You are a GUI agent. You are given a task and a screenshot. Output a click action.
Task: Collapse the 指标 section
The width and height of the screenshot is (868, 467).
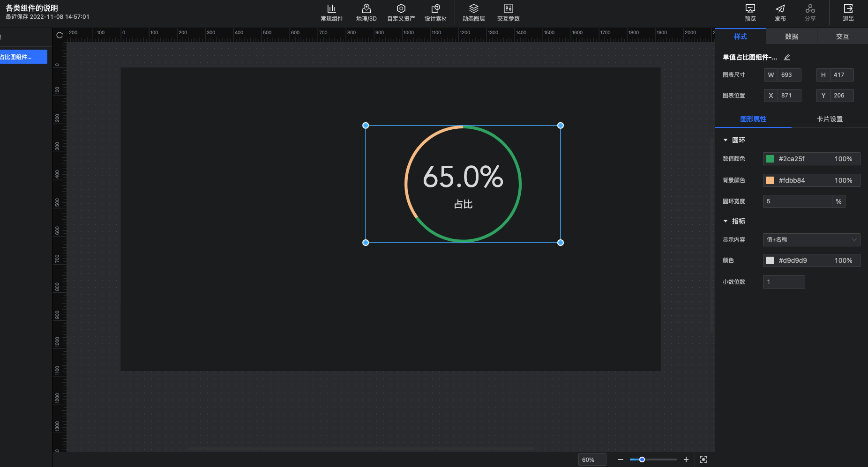tap(726, 221)
